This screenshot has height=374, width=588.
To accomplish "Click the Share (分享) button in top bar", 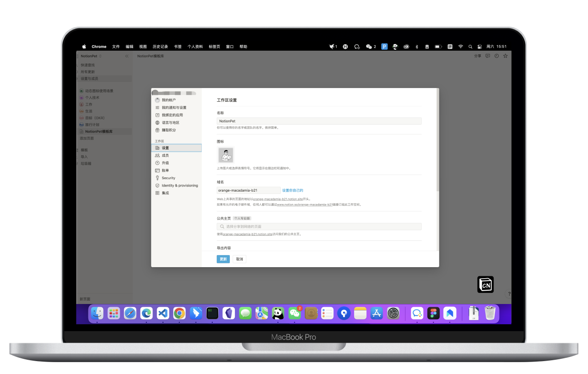I will (477, 56).
